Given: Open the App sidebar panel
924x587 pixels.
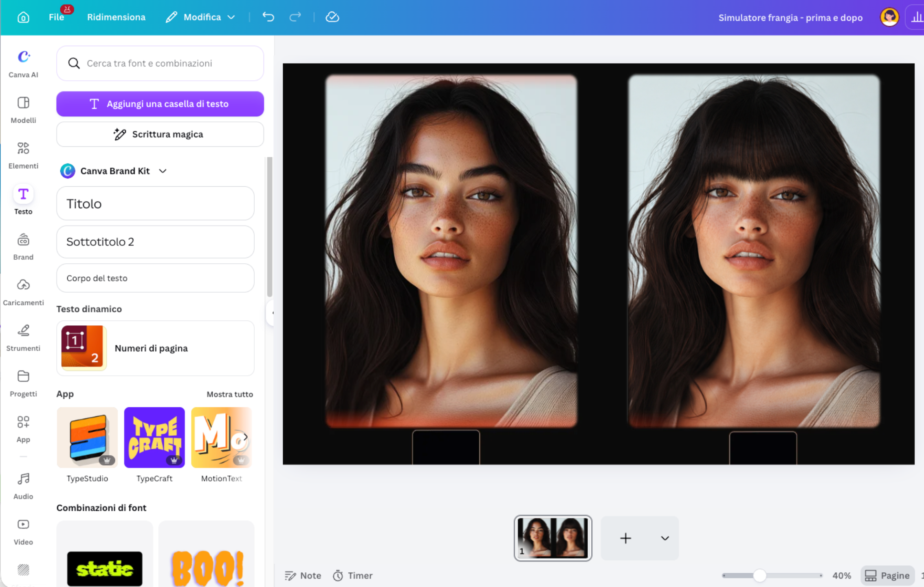Looking at the screenshot, I should coord(23,429).
